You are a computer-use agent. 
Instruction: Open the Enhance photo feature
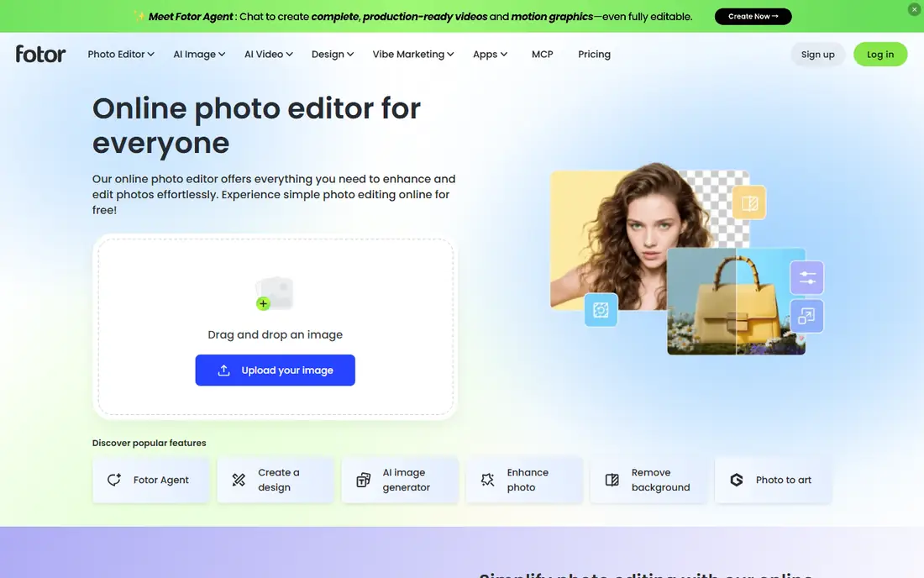[524, 481]
